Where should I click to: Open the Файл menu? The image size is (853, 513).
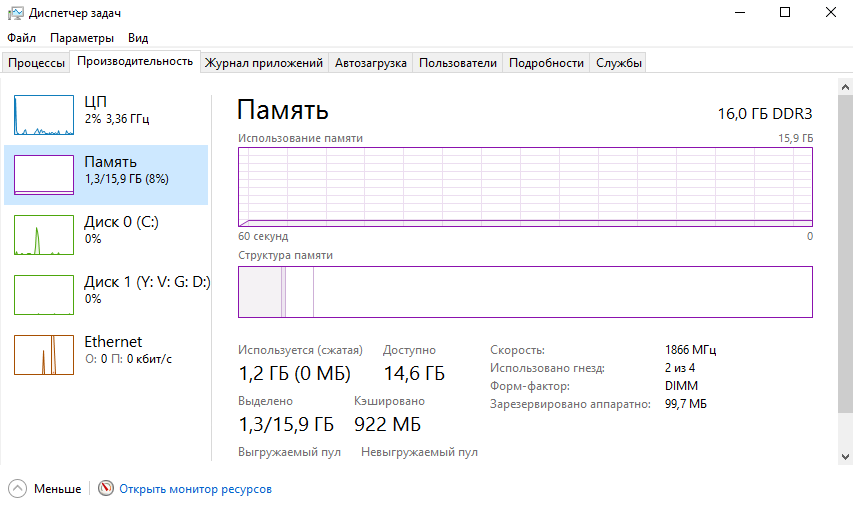point(21,38)
